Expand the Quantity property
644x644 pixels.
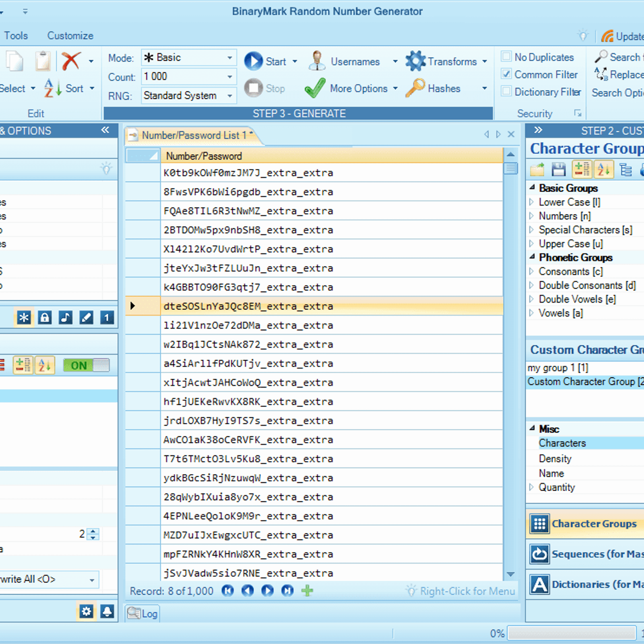(x=531, y=487)
